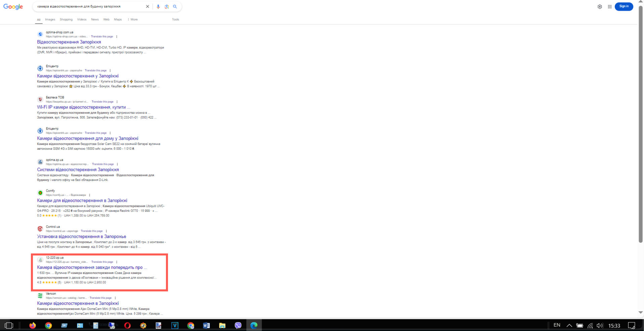The width and height of the screenshot is (644, 331).
Task: Translate the Vencon result page
Action: coord(100,298)
